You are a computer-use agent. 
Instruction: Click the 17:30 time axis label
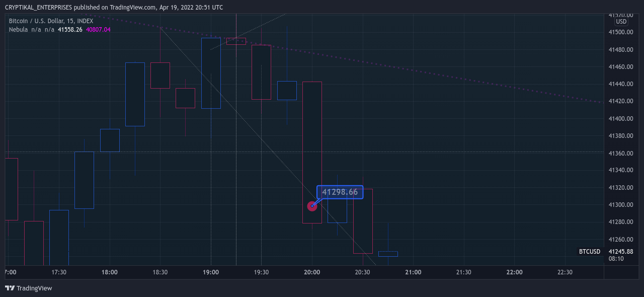59,272
